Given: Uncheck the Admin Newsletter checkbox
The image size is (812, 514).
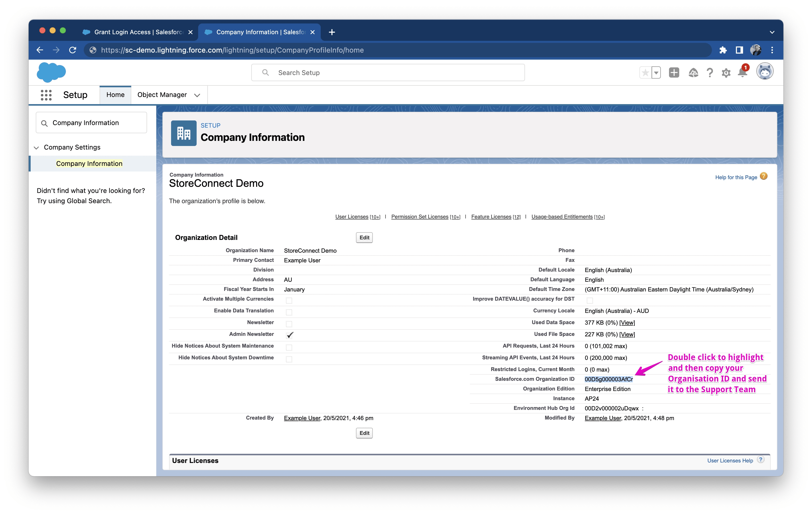Looking at the screenshot, I should [290, 335].
